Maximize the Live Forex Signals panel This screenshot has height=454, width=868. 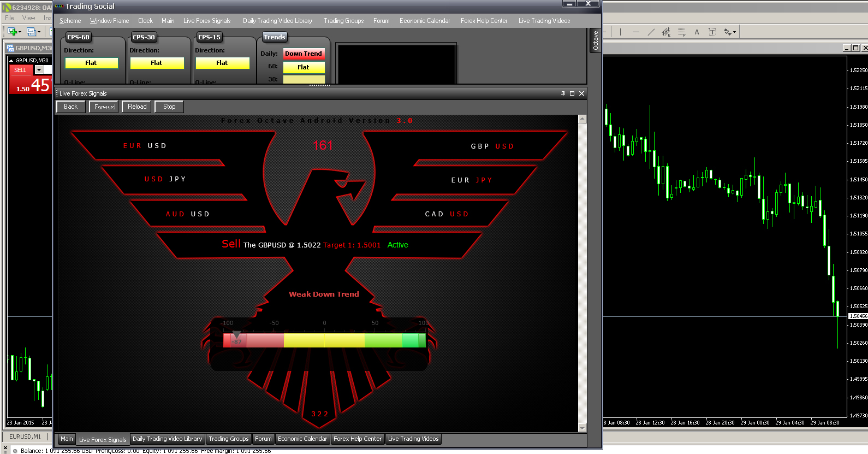(572, 93)
